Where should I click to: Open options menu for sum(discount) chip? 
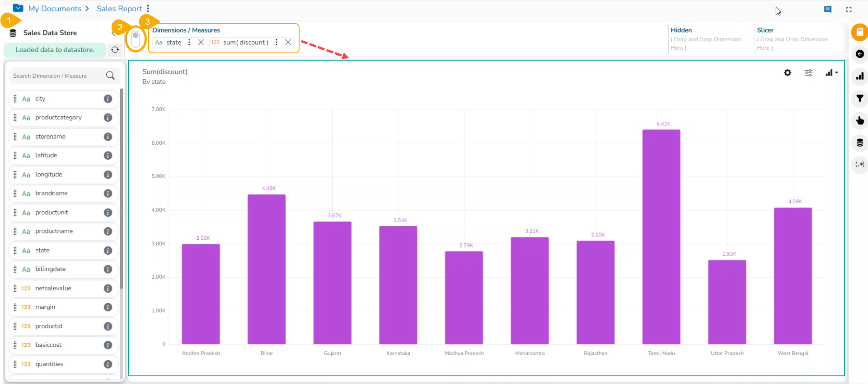click(x=277, y=43)
